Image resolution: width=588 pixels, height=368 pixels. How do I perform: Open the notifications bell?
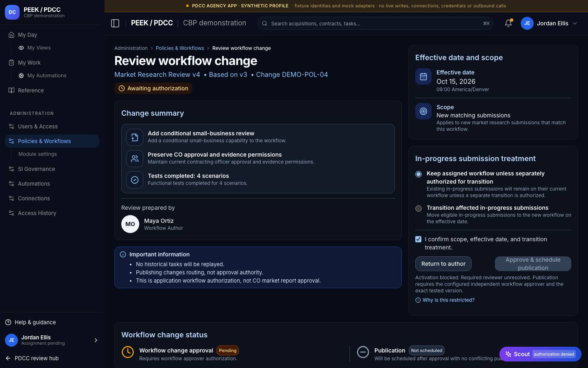click(508, 23)
